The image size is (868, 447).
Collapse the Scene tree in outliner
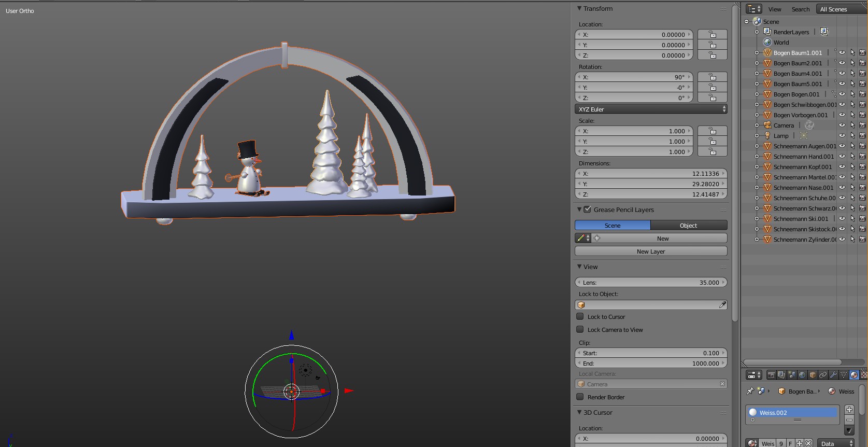click(746, 22)
